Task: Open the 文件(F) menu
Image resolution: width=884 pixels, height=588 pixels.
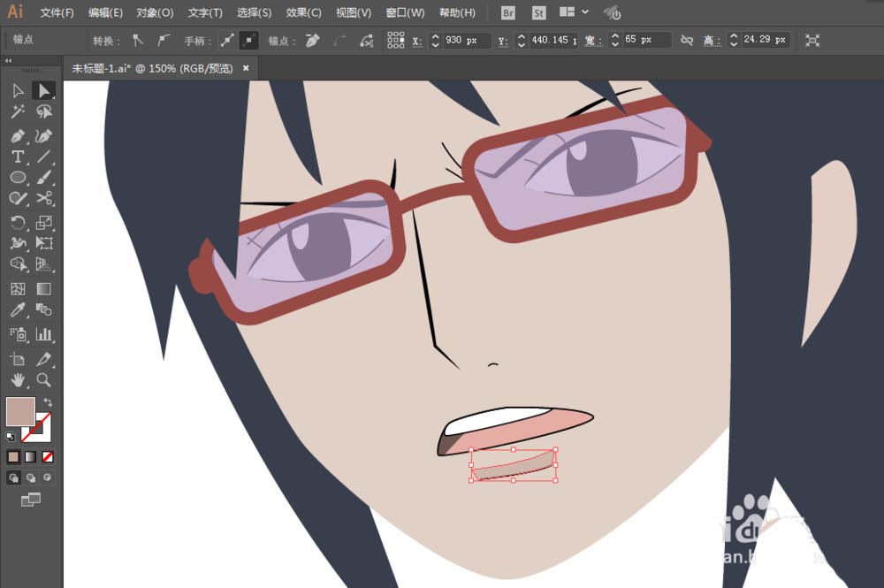Action: click(57, 12)
